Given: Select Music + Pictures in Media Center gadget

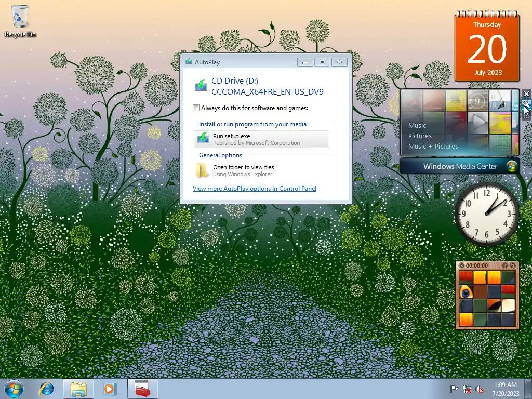Looking at the screenshot, I should click(433, 146).
